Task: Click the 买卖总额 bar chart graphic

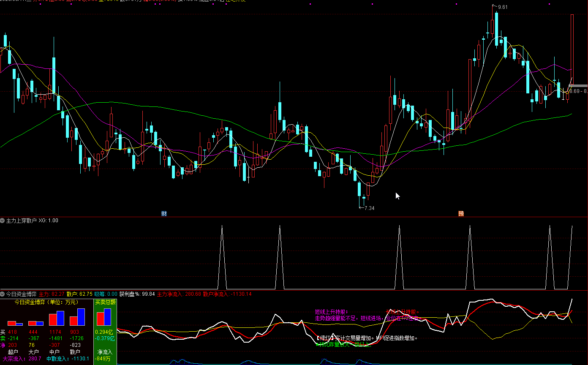Action: point(104,317)
